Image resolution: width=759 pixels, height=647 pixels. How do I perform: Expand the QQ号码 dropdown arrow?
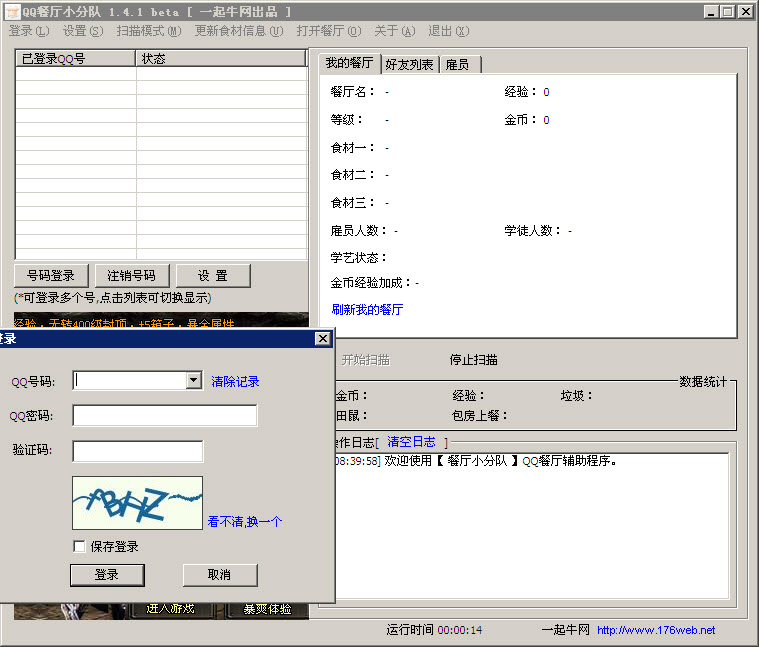click(194, 380)
